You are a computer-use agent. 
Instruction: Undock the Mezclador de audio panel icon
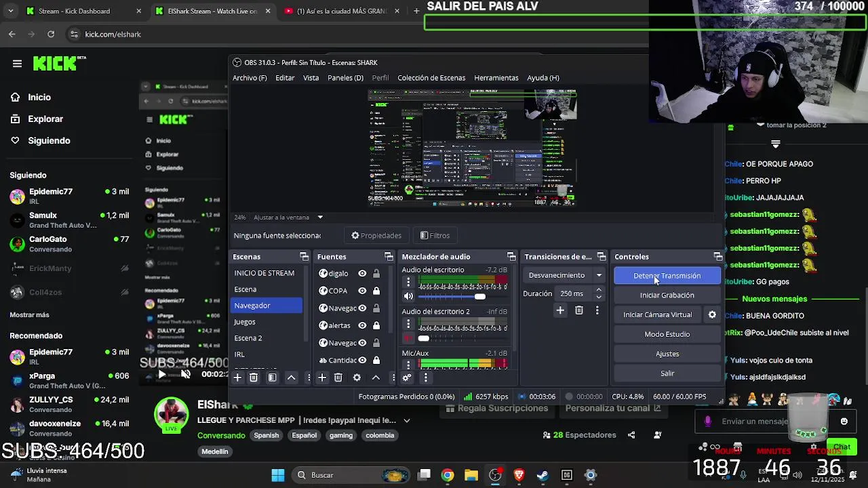click(511, 256)
